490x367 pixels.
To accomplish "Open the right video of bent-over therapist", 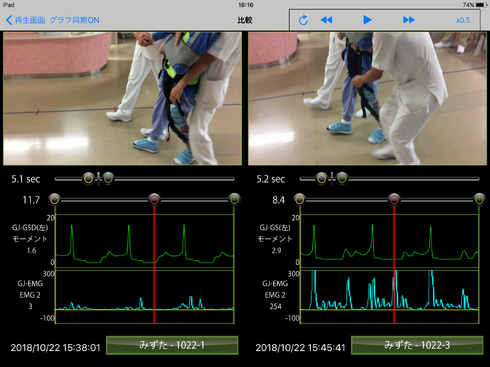I will (367, 98).
